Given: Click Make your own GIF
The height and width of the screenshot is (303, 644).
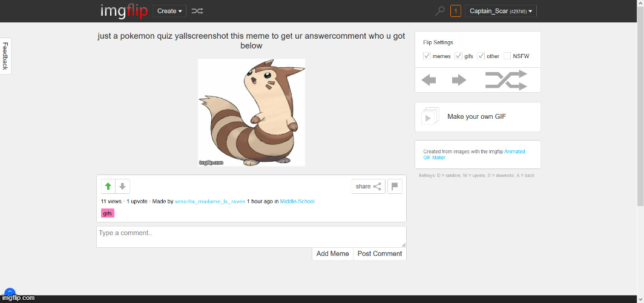Looking at the screenshot, I should pos(476,117).
